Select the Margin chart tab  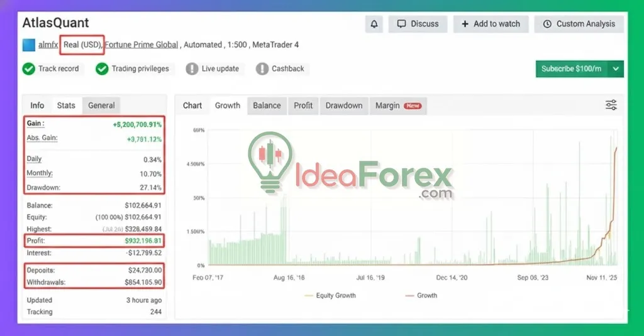click(398, 106)
